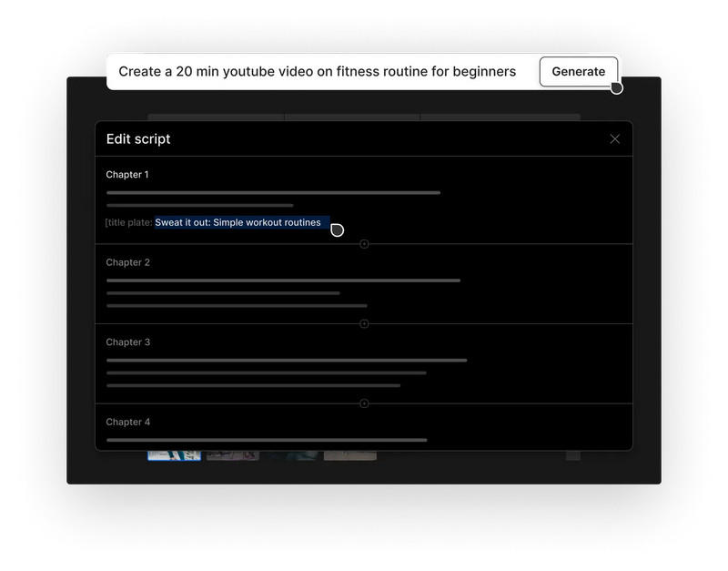Screen dimensions: 728x571
Task: Click plus icon between Chapter 2 and 3
Action: [364, 324]
